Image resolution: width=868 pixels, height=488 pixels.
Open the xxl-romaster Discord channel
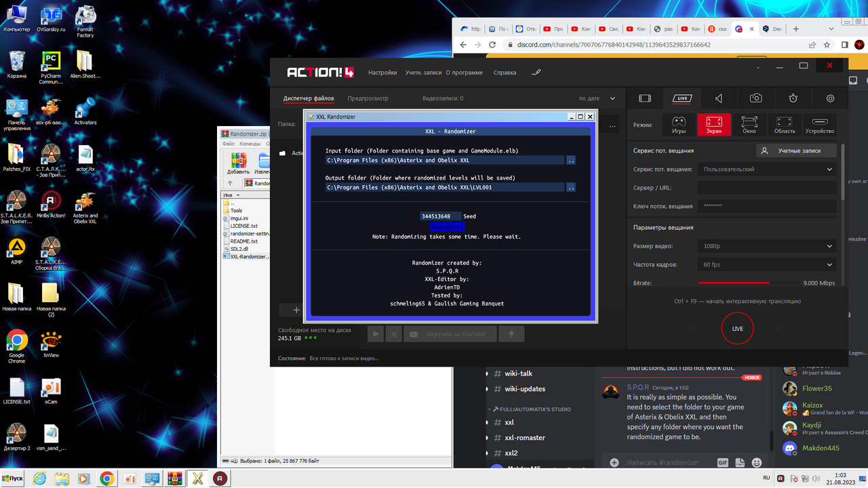pyautogui.click(x=525, y=437)
